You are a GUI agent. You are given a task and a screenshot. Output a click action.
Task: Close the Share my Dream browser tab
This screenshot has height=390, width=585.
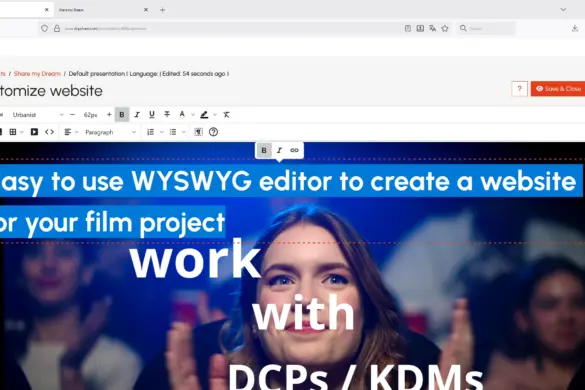pyautogui.click(x=146, y=10)
